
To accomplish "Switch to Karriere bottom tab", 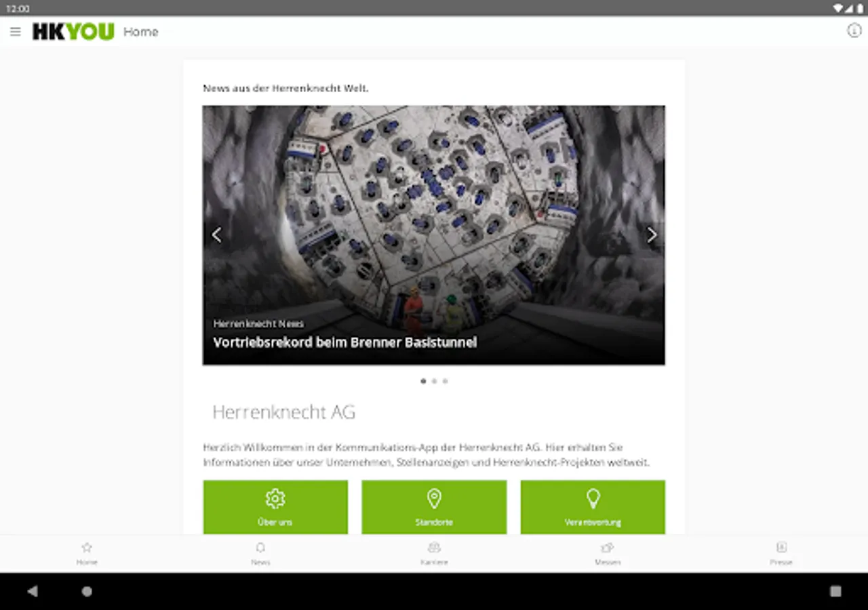I will tap(434, 553).
